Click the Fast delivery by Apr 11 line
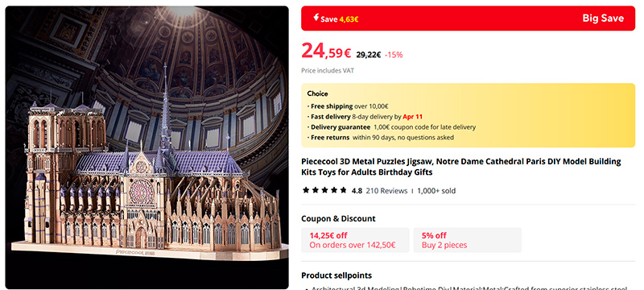The image size is (644, 290). point(366,117)
